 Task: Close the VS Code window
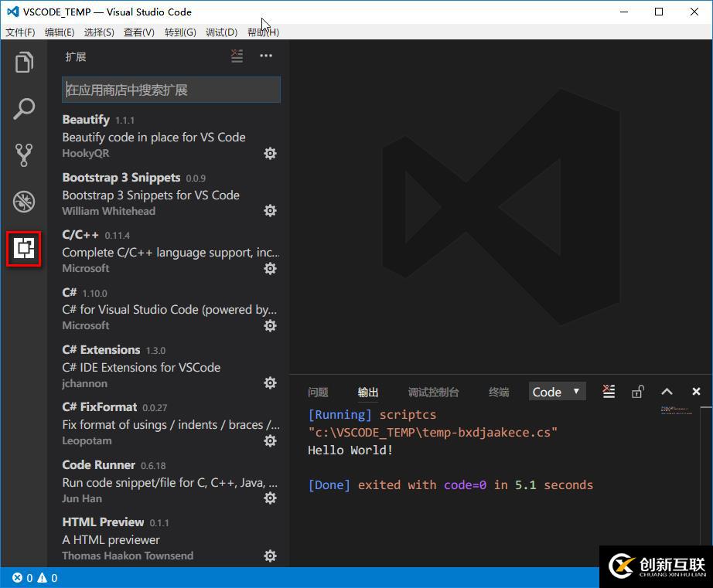point(694,12)
